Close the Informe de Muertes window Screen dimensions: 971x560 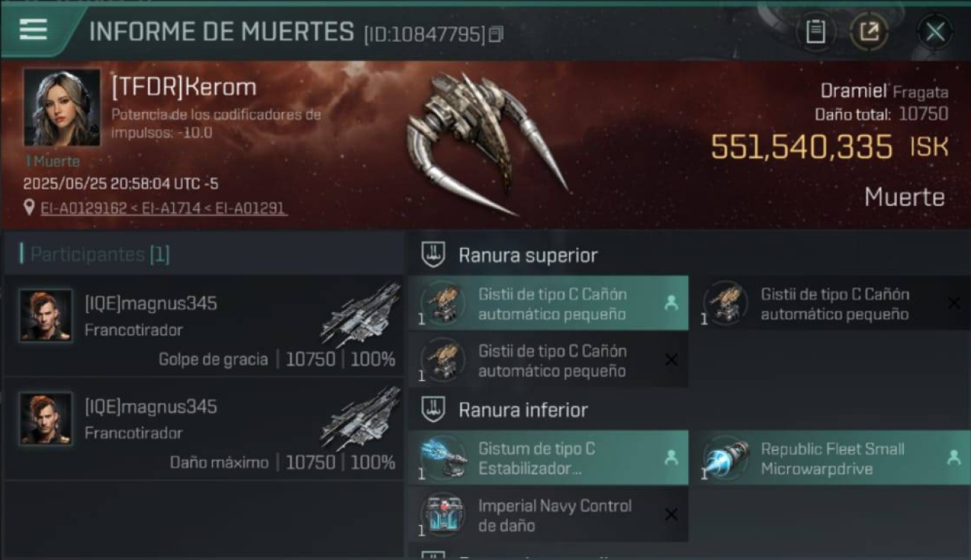(935, 32)
